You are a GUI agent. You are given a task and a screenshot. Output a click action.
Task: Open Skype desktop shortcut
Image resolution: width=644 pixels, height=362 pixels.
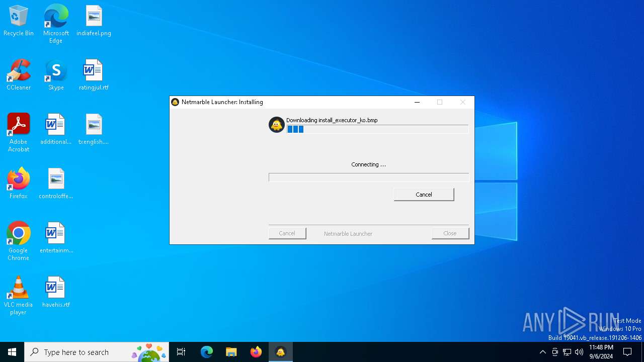56,75
